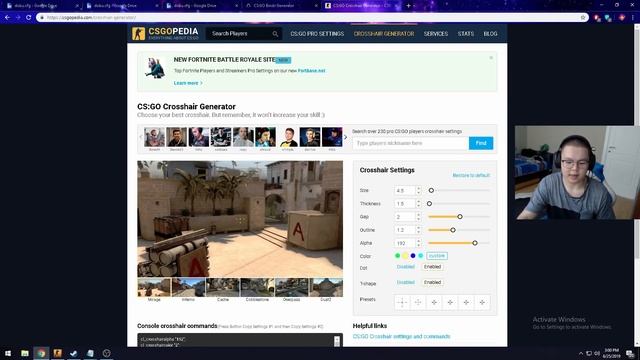Expand hidden system tray icons chevron

(581, 353)
